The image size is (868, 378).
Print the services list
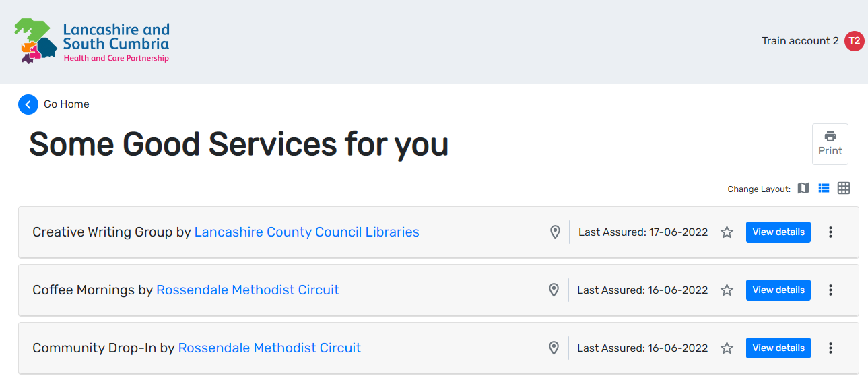[830, 144]
